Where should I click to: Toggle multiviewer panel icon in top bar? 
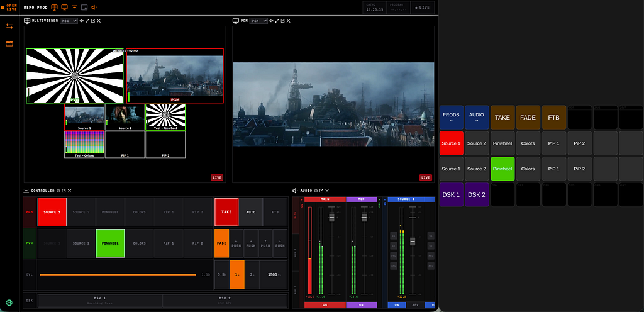(x=55, y=8)
